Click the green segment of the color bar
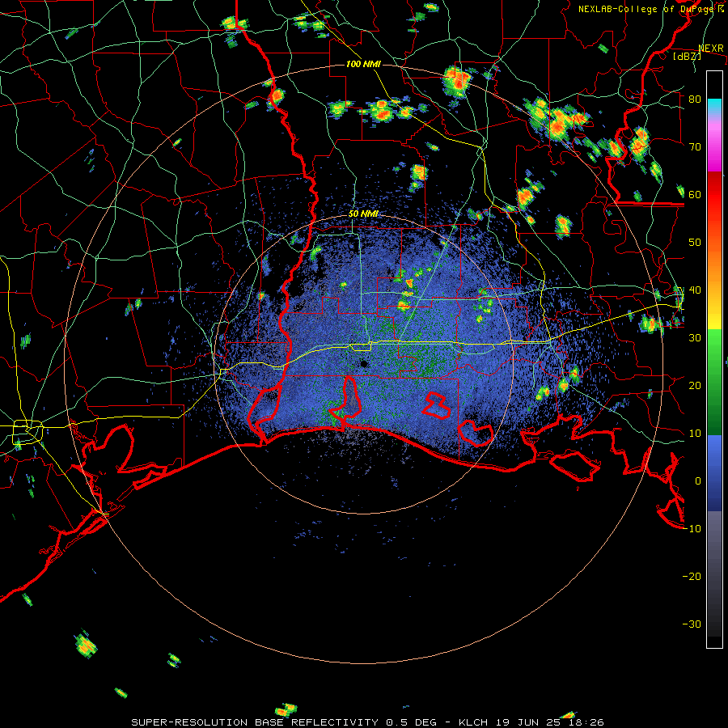Screen dimensions: 728x728 (714, 382)
